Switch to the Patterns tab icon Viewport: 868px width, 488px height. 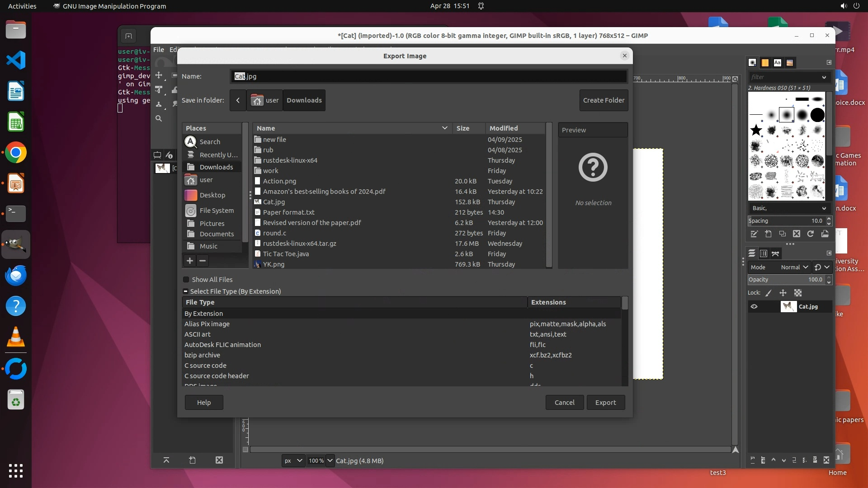click(x=765, y=63)
